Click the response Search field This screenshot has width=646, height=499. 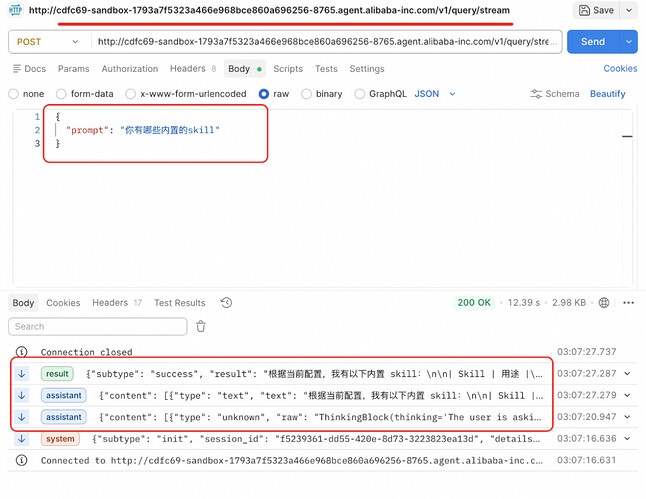tap(98, 327)
